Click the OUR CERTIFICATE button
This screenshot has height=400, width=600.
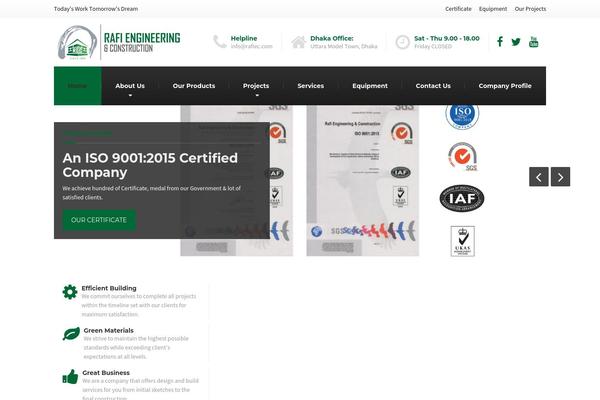pos(99,220)
